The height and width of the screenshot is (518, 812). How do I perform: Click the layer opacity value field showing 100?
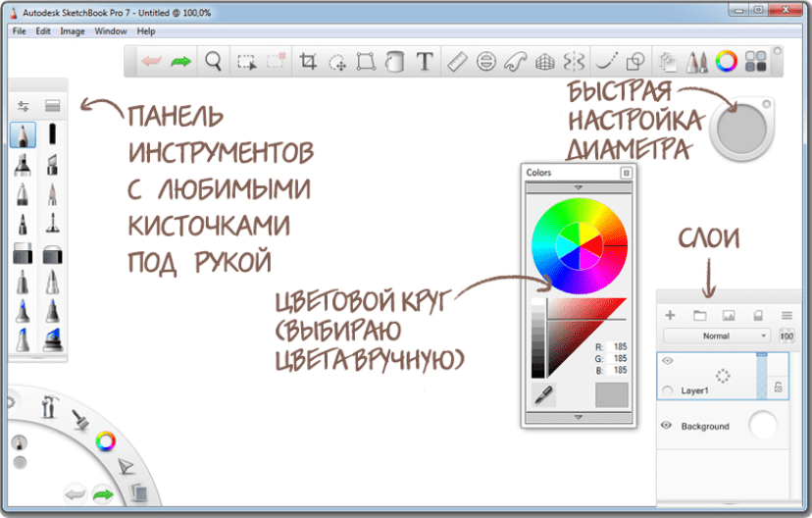tap(787, 336)
